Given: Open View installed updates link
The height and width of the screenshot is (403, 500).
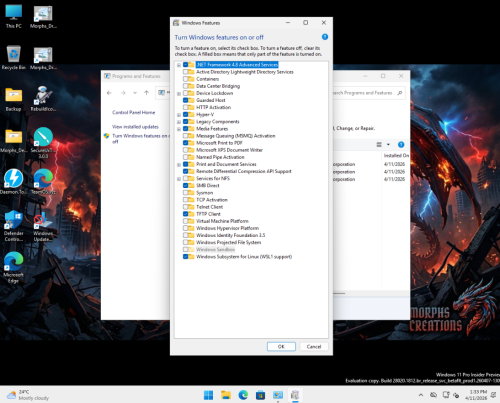Looking at the screenshot, I should 135,127.
